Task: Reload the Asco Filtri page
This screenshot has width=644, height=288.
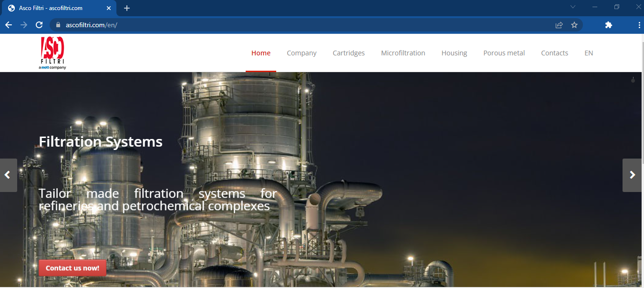Action: [x=40, y=25]
